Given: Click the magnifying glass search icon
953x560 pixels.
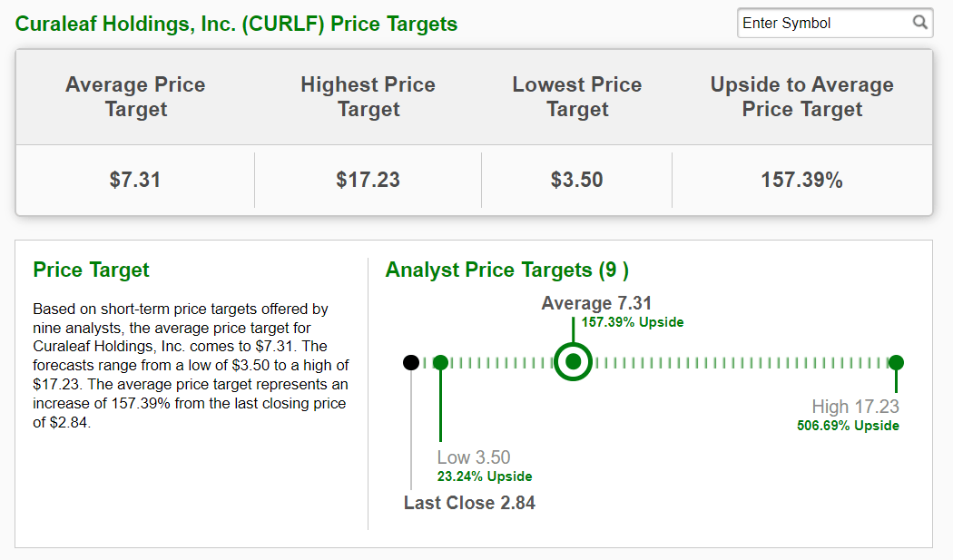Looking at the screenshot, I should tap(920, 23).
